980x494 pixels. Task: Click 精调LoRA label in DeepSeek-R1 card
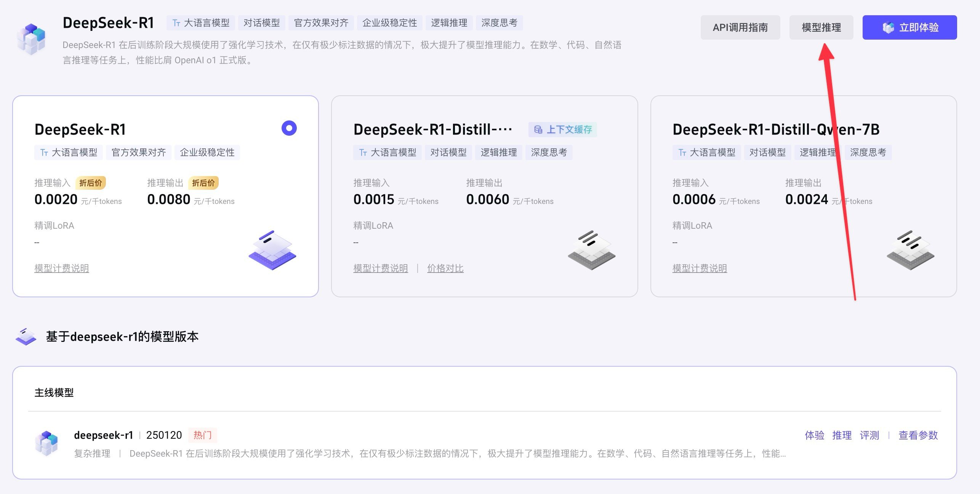click(54, 226)
